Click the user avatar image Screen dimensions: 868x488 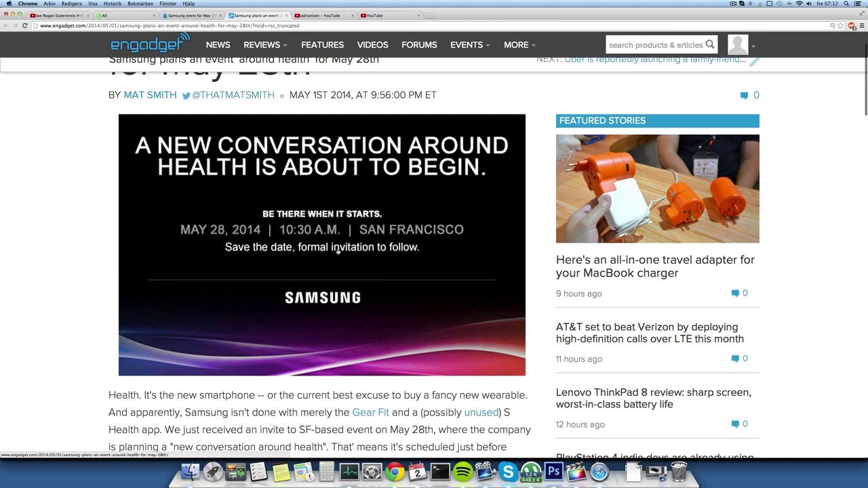click(x=738, y=45)
